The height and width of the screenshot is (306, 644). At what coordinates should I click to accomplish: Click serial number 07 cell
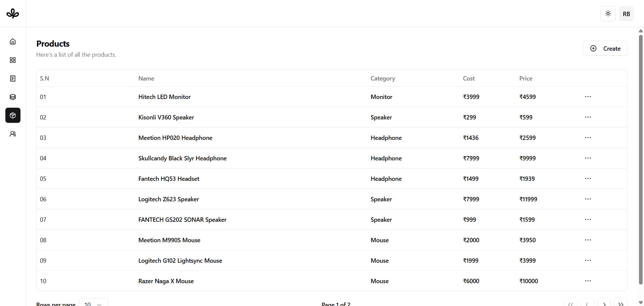coord(43,219)
